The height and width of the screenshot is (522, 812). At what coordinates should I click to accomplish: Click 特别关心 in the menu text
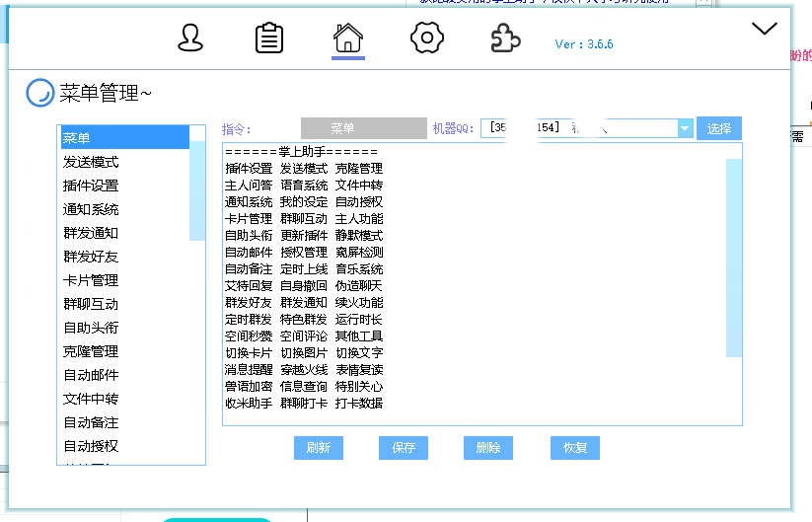click(x=359, y=387)
